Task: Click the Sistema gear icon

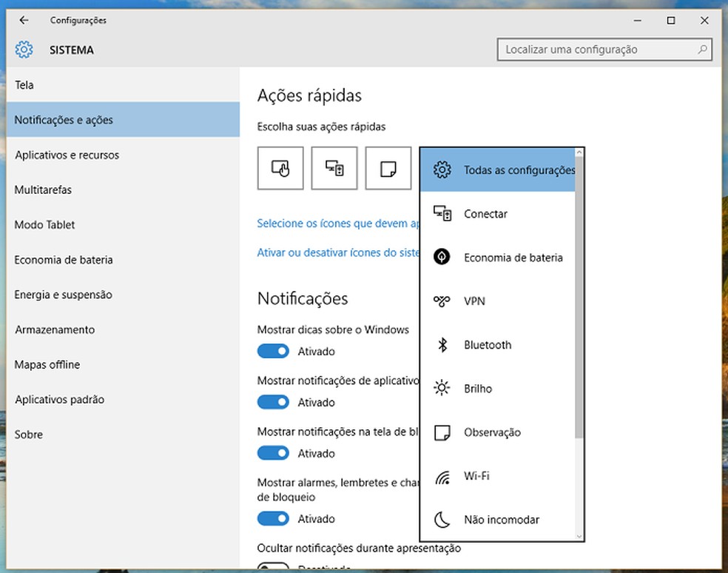Action: click(x=24, y=50)
